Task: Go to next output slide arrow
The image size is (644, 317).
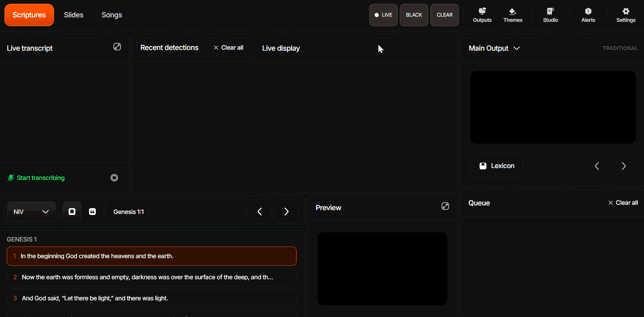Action: 624,166
